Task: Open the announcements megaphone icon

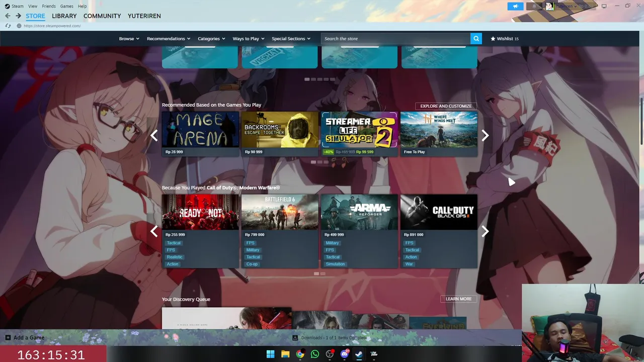Action: [x=515, y=6]
